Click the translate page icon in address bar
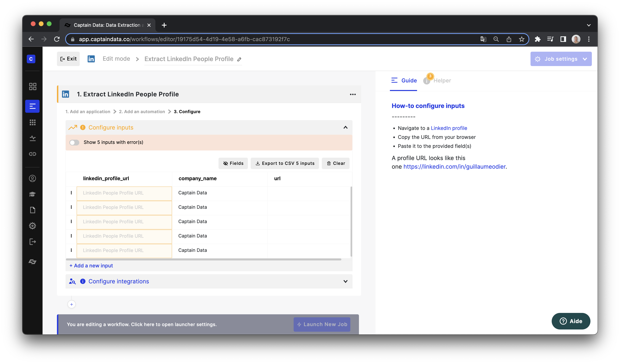 (483, 39)
